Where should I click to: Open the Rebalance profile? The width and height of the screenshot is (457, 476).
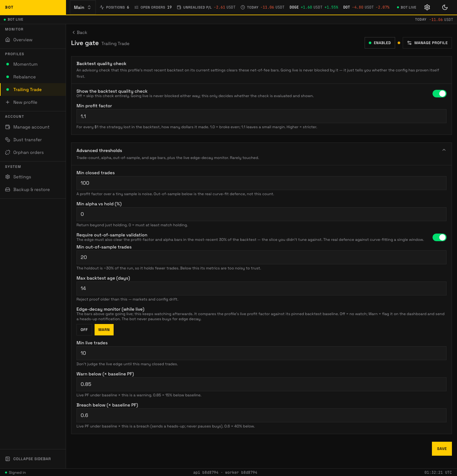[33, 77]
